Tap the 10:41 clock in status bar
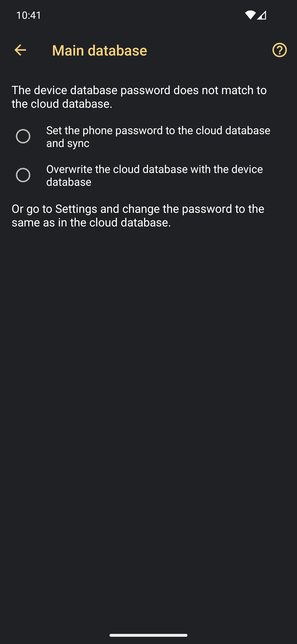The width and height of the screenshot is (297, 644). [x=29, y=15]
